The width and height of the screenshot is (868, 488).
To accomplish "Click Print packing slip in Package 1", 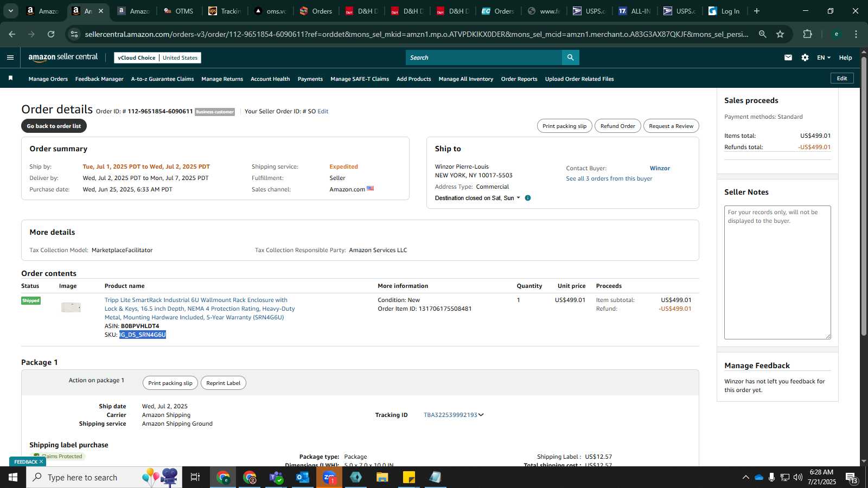I will tap(170, 383).
